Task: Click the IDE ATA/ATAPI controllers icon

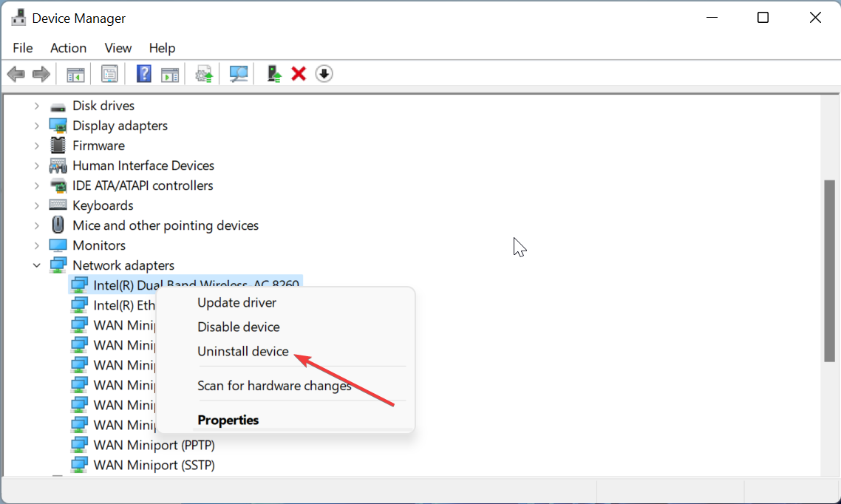Action: (58, 186)
